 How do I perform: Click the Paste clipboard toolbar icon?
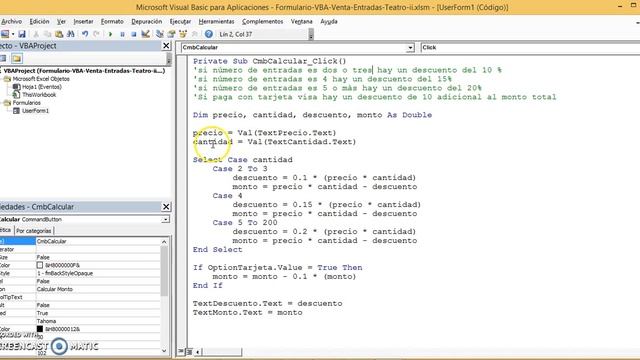point(59,34)
